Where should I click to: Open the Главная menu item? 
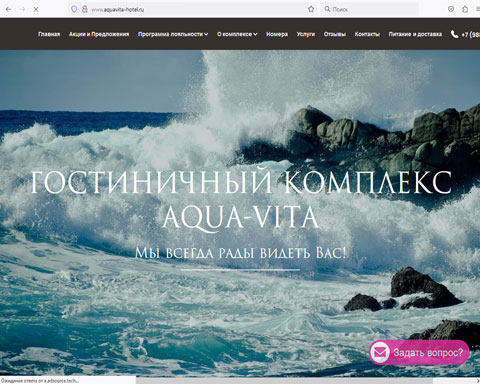[49, 34]
